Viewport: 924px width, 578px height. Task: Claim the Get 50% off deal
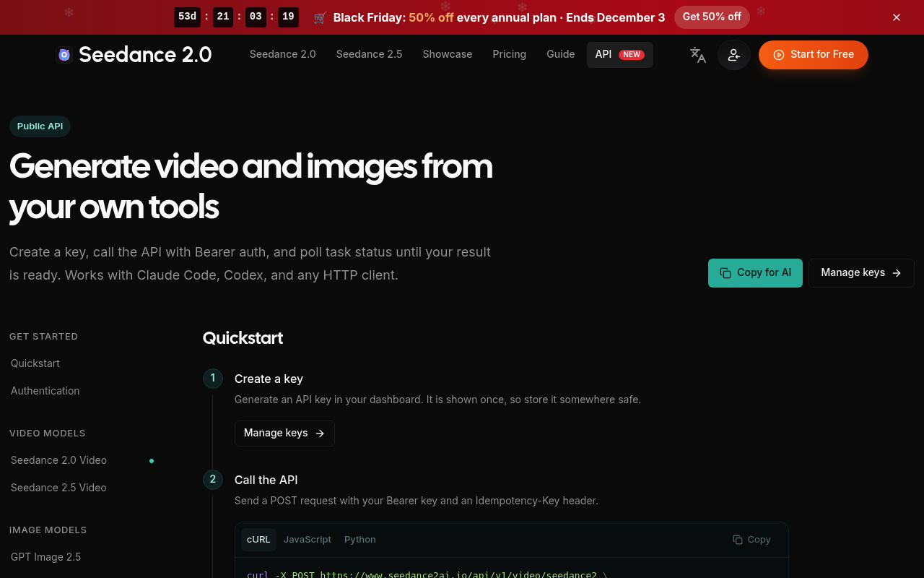point(712,17)
